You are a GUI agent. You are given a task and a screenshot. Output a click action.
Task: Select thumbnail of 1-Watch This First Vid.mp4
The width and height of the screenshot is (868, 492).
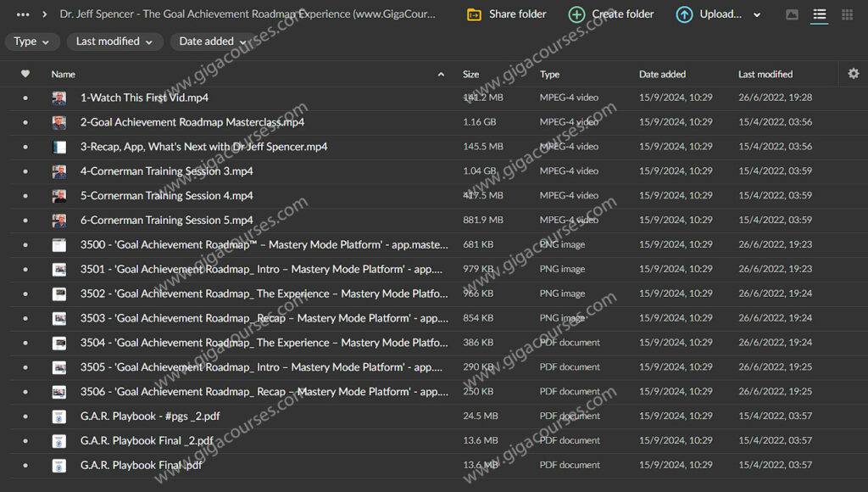[x=58, y=98]
